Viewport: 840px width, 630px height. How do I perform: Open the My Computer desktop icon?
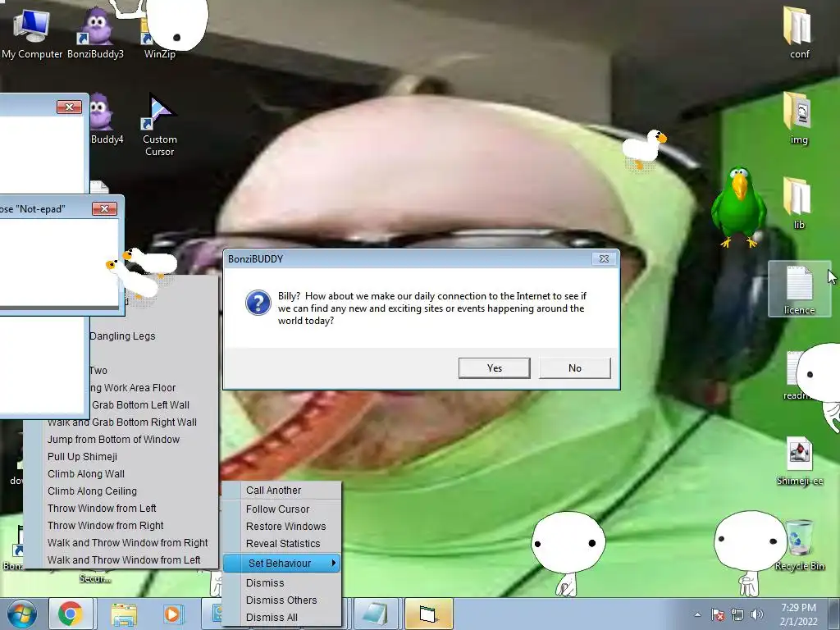click(32, 34)
